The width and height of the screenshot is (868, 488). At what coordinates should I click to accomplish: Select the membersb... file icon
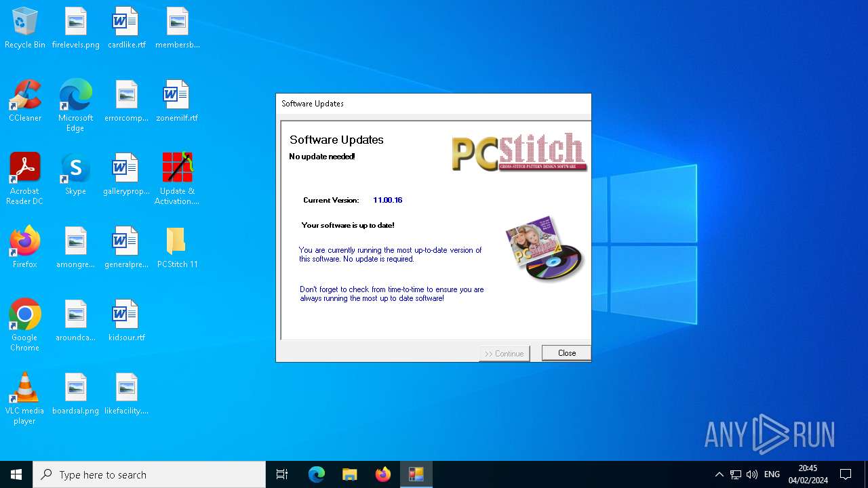click(178, 28)
